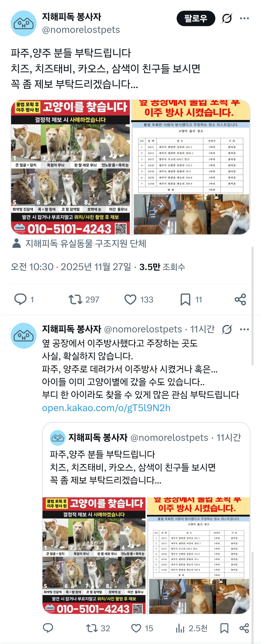View analytics showing 2.5천 views
Viewport: 261px width, 644px height.
click(x=191, y=628)
